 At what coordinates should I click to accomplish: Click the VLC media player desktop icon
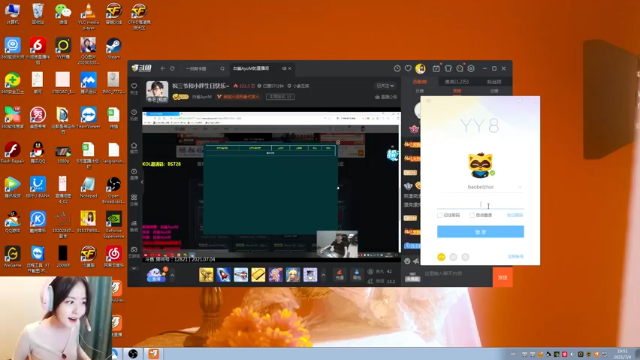coord(88,16)
